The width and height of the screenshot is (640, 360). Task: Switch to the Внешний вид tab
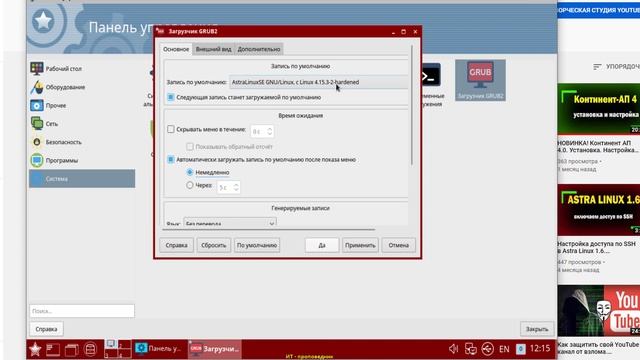[x=213, y=49]
